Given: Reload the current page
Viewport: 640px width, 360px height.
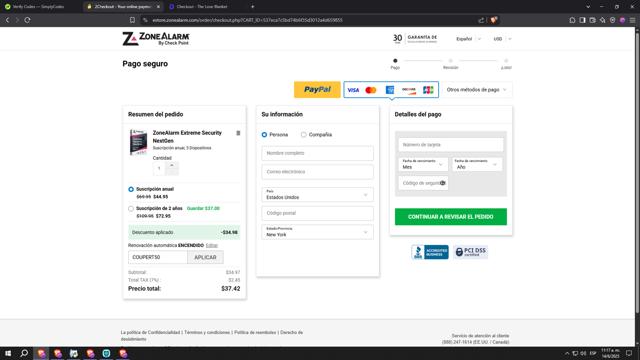Looking at the screenshot, I should pos(27,20).
